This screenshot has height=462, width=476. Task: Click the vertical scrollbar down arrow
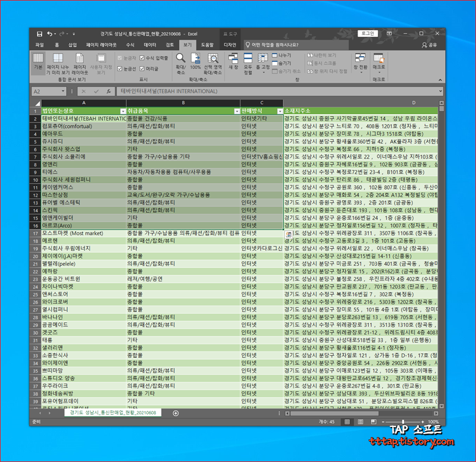tap(441, 406)
